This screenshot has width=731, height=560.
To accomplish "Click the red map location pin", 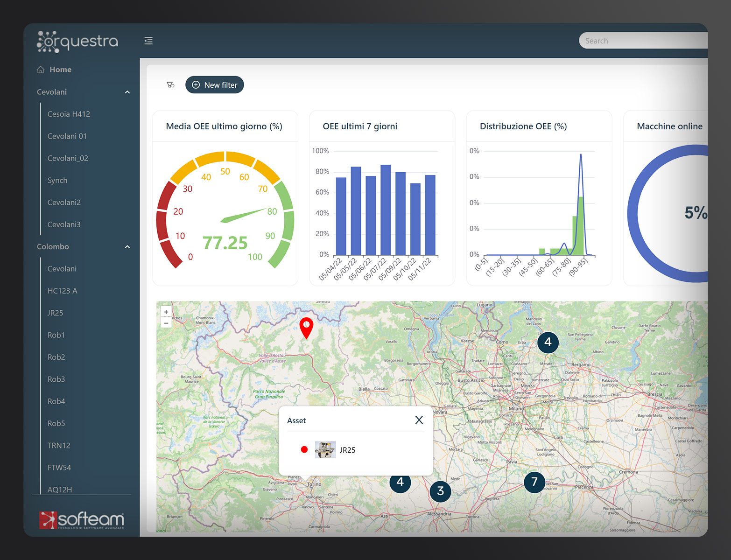I will coord(306,327).
